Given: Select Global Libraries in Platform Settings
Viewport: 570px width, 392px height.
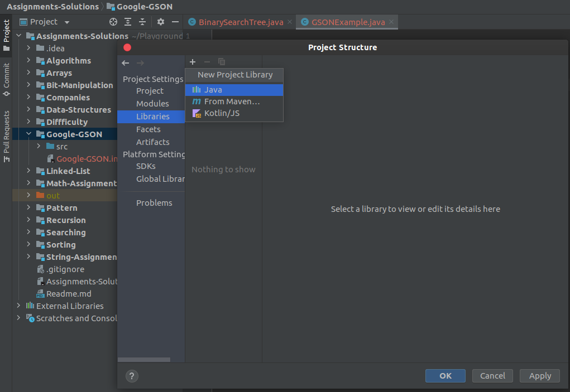Looking at the screenshot, I should point(160,179).
